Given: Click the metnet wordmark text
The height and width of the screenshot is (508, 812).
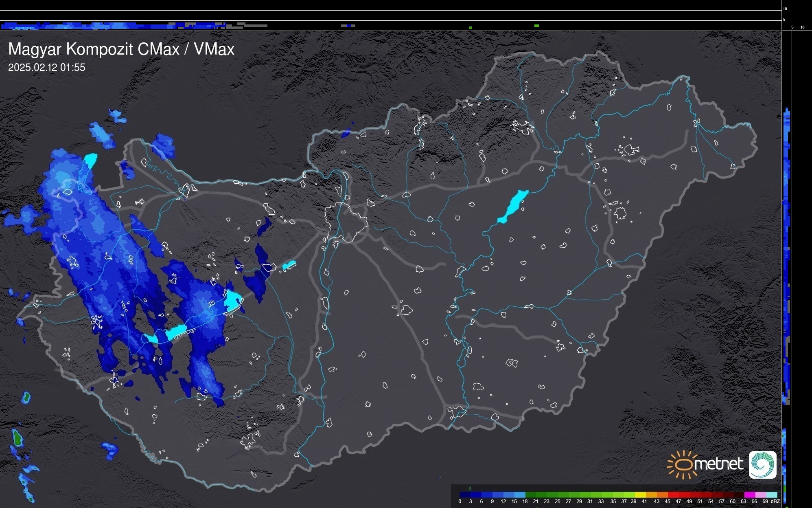Looking at the screenshot, I should click(x=718, y=464).
